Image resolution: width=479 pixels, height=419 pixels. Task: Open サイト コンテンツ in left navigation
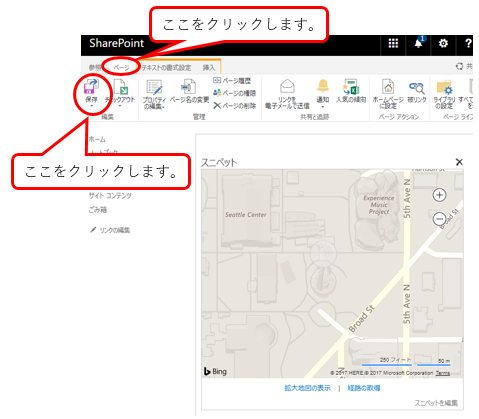pos(110,196)
